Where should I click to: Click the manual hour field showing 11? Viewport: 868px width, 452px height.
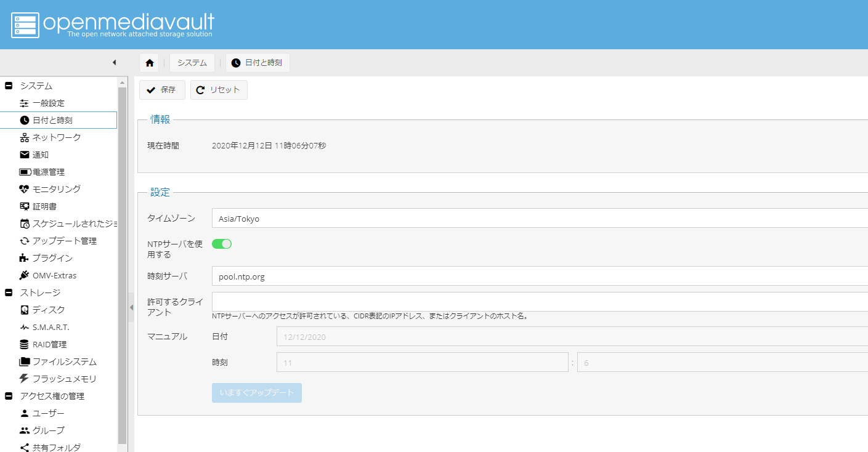coord(422,363)
